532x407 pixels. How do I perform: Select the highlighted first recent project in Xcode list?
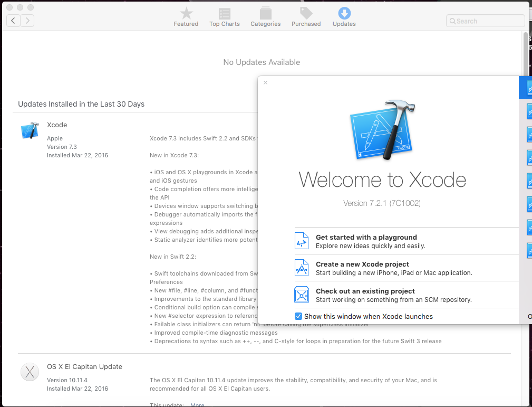[x=525, y=88]
